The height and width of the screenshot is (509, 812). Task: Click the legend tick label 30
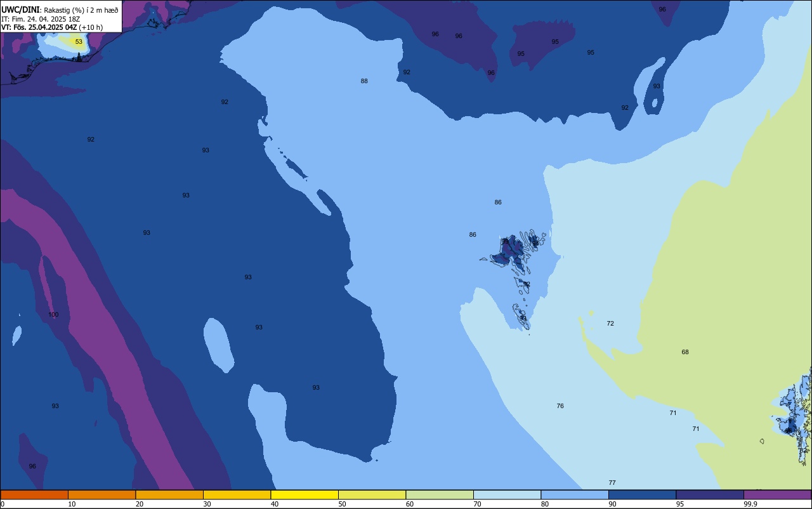click(207, 504)
